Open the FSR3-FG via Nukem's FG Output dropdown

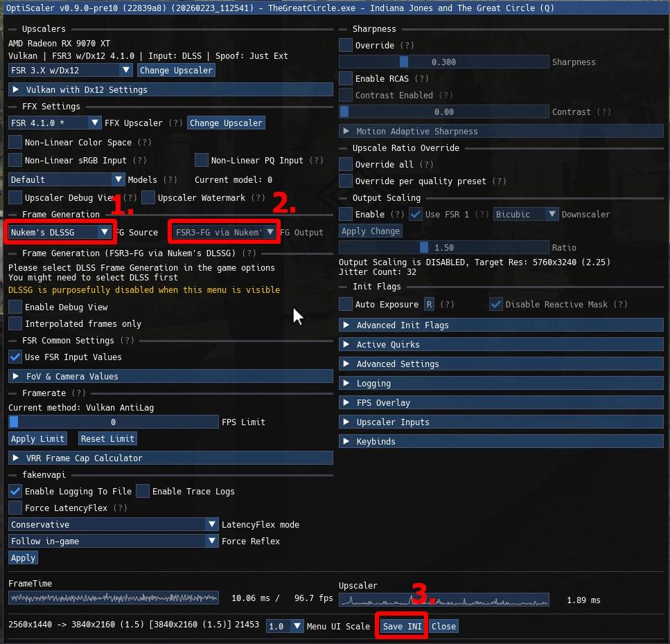224,232
